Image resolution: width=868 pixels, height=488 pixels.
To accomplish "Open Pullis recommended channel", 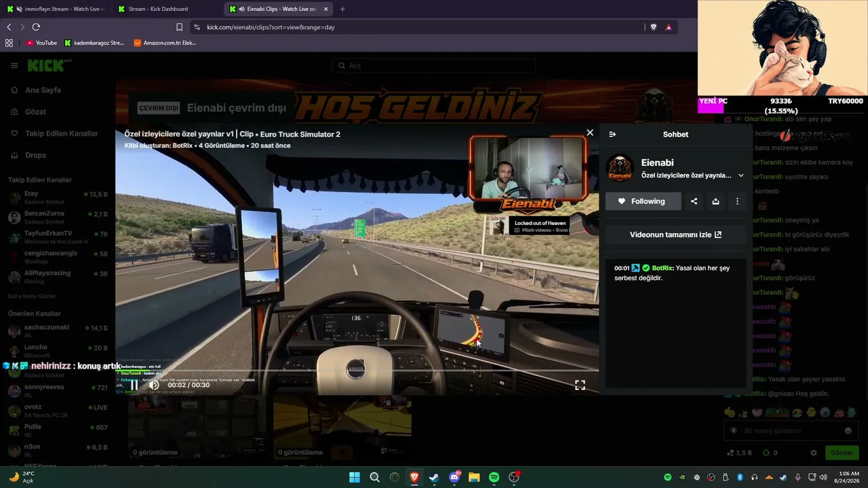I will [58, 430].
